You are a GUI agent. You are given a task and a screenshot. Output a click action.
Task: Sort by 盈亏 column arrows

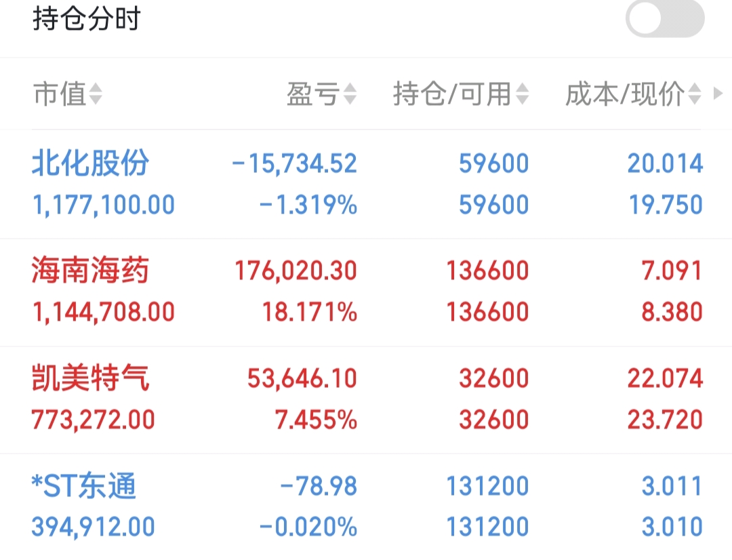[x=350, y=94]
